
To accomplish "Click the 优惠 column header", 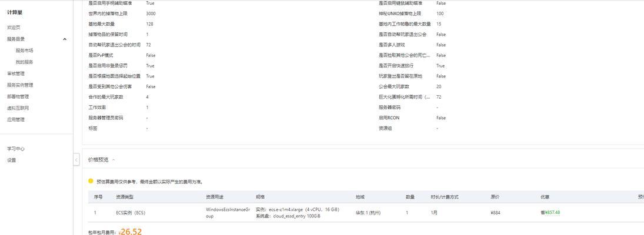I will point(545,197).
